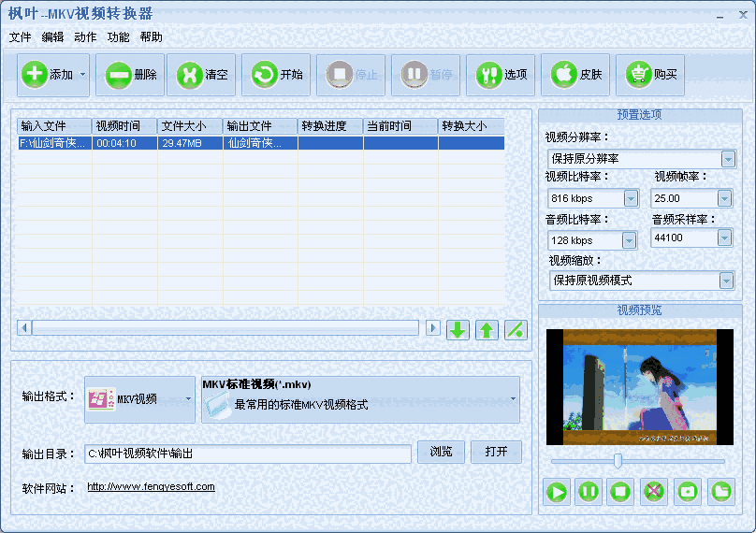
Task: Stop the video preview playback
Action: [618, 491]
